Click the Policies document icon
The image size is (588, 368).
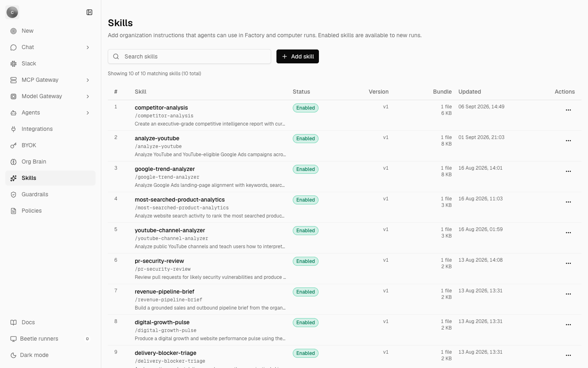click(x=13, y=211)
